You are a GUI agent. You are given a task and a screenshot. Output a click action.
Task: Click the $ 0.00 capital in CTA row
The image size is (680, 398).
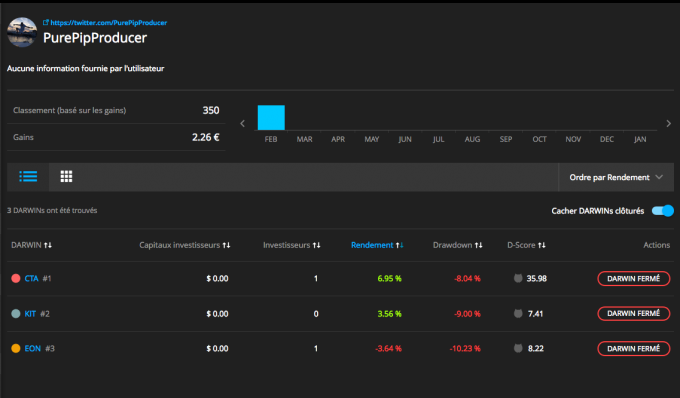click(x=217, y=278)
